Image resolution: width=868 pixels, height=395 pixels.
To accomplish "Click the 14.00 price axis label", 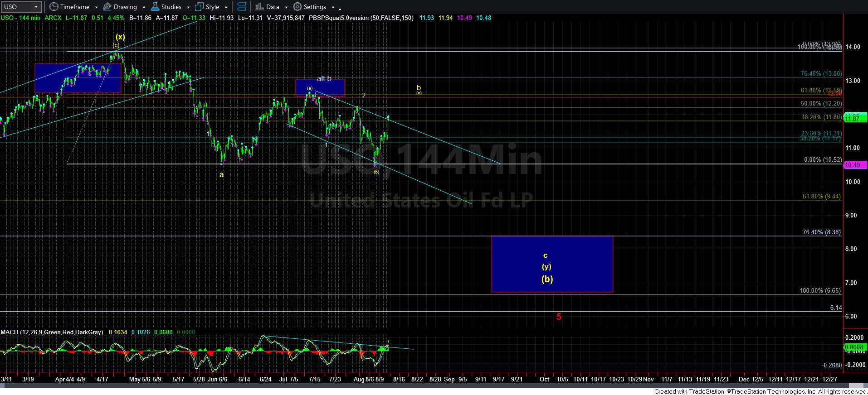I will (x=853, y=47).
